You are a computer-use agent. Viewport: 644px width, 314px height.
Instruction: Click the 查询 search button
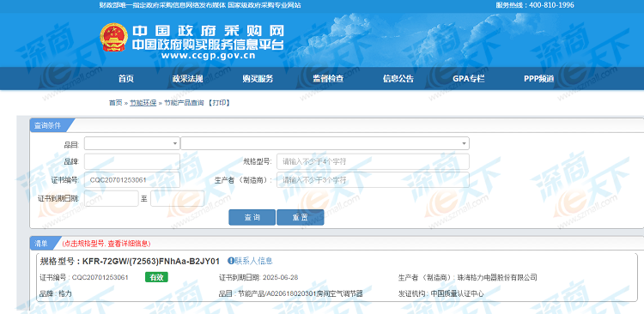(x=252, y=218)
